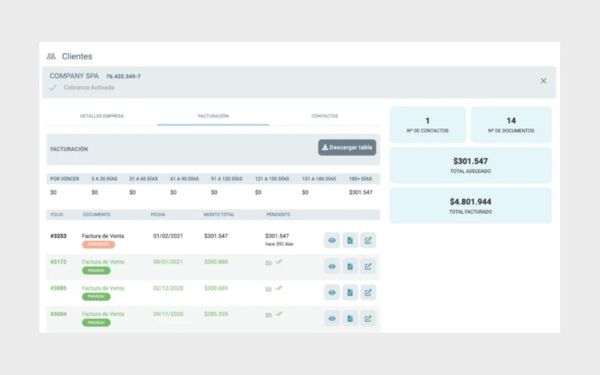
Task: Open the document icon for the 09/11/2020 invoice
Action: tap(350, 318)
